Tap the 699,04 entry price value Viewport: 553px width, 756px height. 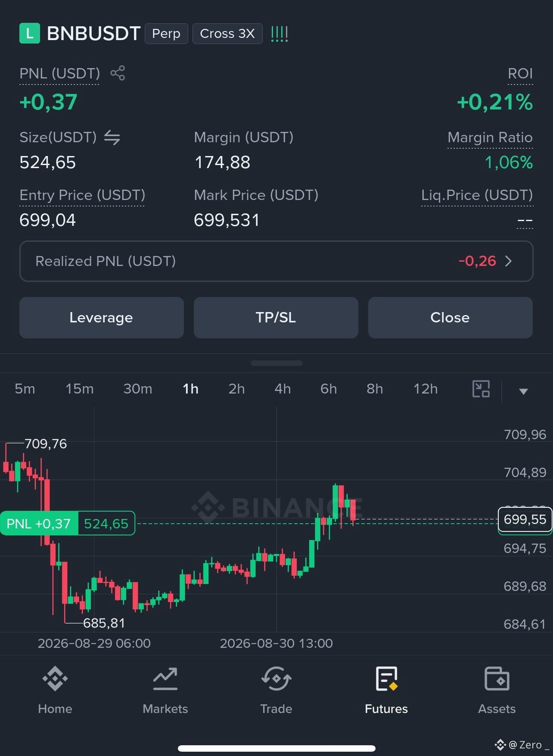tap(47, 220)
